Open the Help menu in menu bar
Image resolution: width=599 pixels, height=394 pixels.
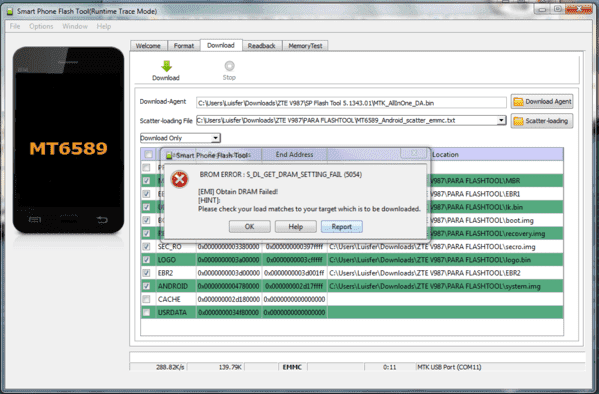(104, 26)
